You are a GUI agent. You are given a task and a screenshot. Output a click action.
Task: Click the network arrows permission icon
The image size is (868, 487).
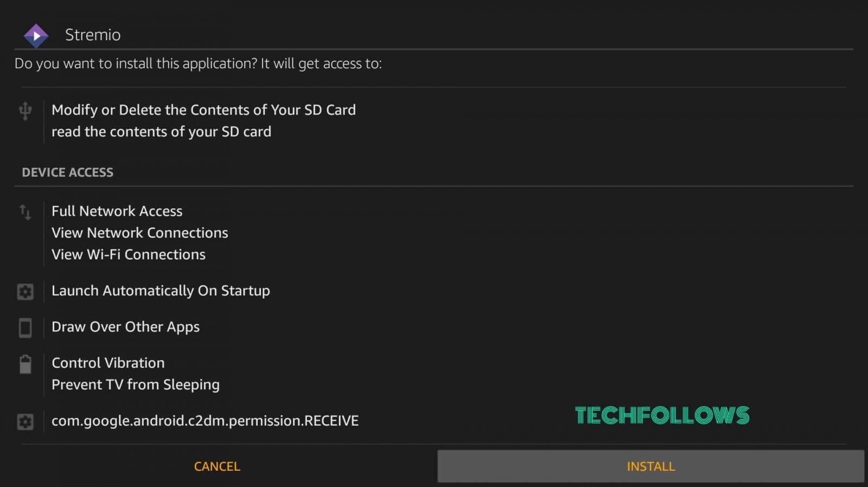pos(25,212)
